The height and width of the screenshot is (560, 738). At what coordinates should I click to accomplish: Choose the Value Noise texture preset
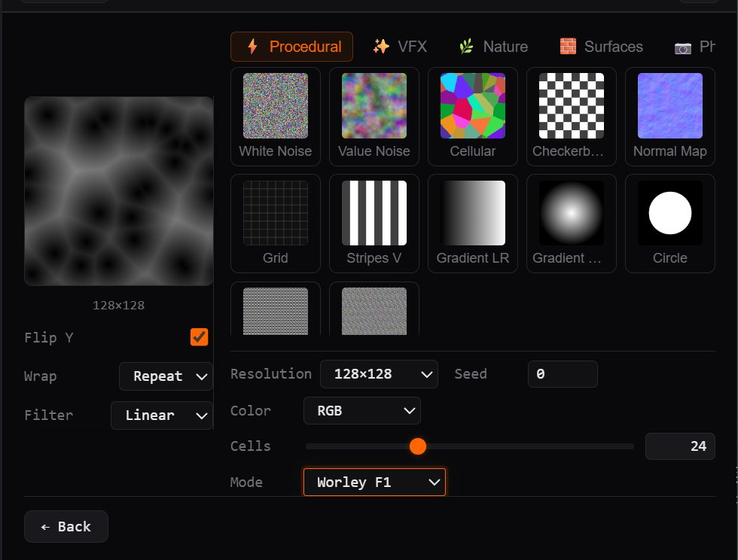coord(374,117)
